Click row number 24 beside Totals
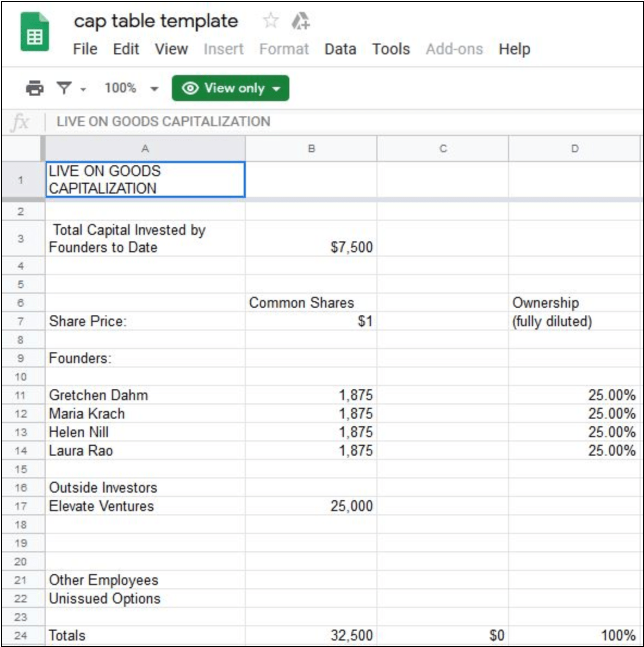The width and height of the screenshot is (644, 647). pos(22,634)
